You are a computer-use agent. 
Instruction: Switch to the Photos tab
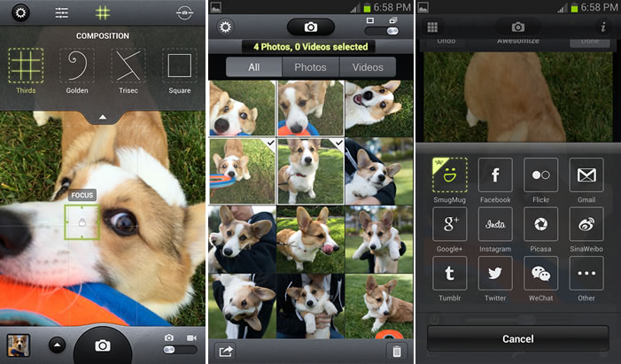click(310, 67)
